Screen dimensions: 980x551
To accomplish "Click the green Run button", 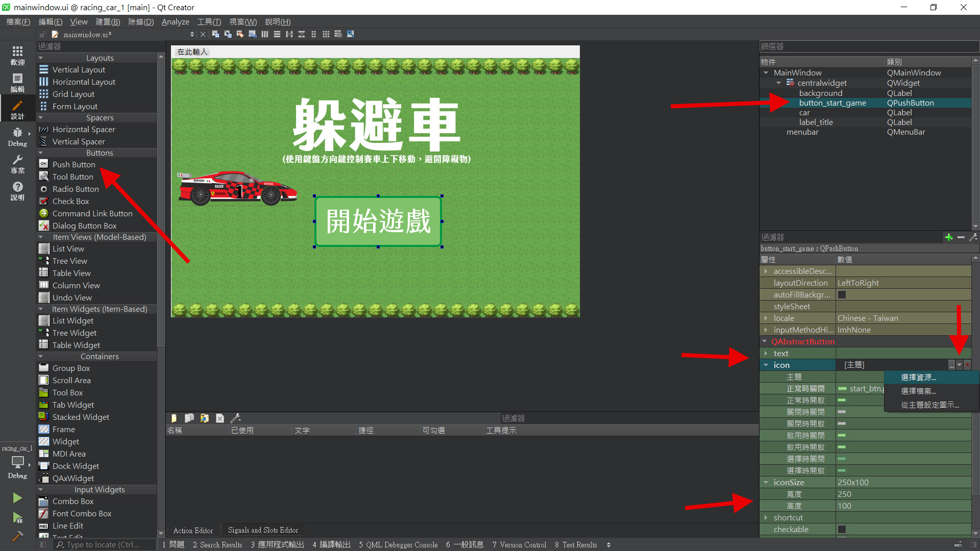I will [17, 498].
